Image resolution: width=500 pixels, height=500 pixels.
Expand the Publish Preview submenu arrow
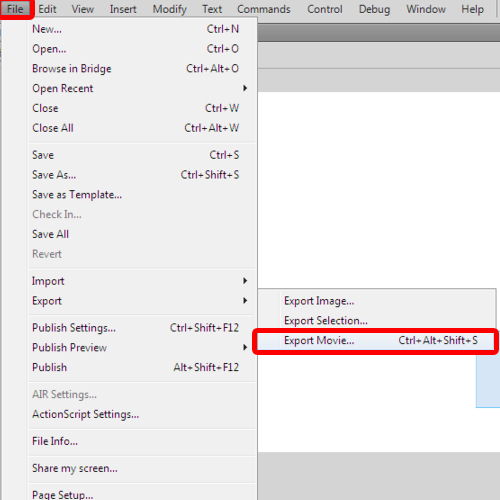click(245, 347)
